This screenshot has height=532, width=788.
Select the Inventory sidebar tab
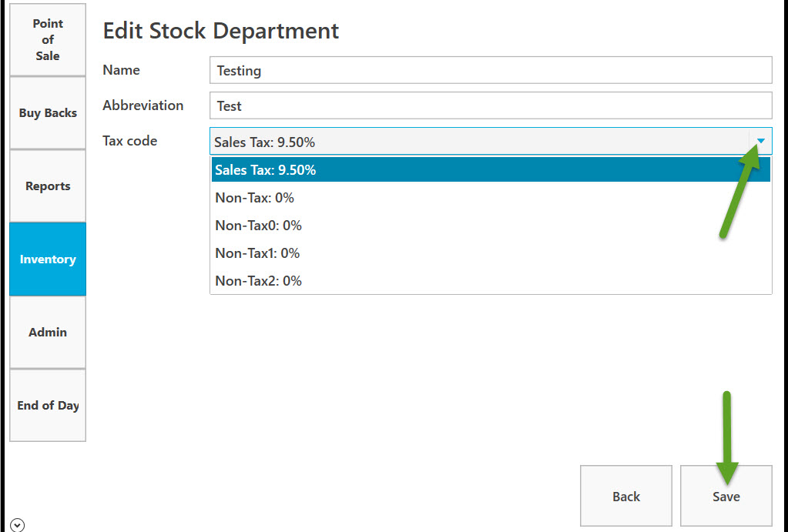[48, 259]
